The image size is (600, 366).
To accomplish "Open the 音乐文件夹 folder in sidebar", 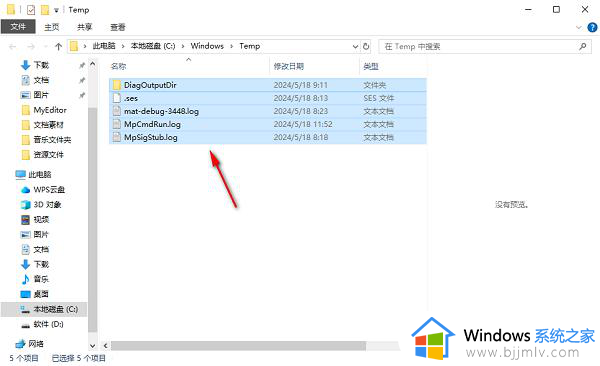I will tap(52, 140).
